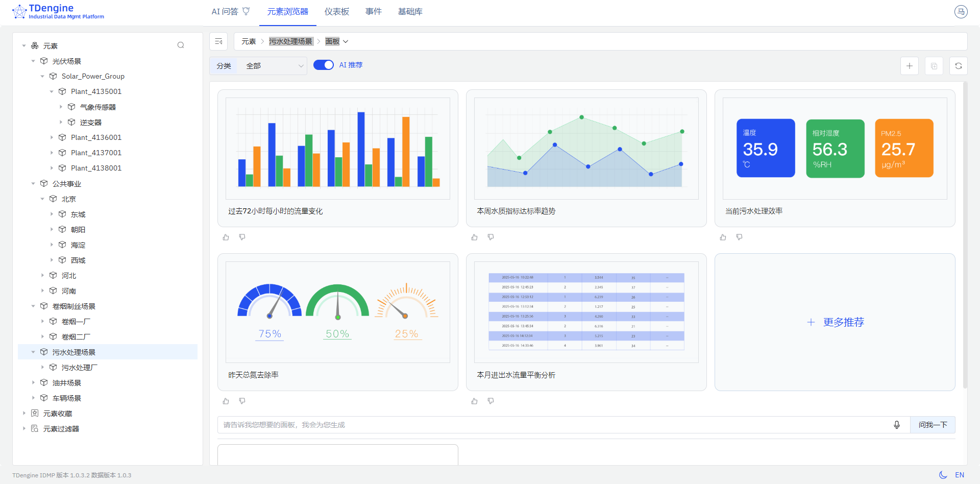Open the 过去72小时每小时的流量变化 bar chart thumbnail

tap(338, 148)
